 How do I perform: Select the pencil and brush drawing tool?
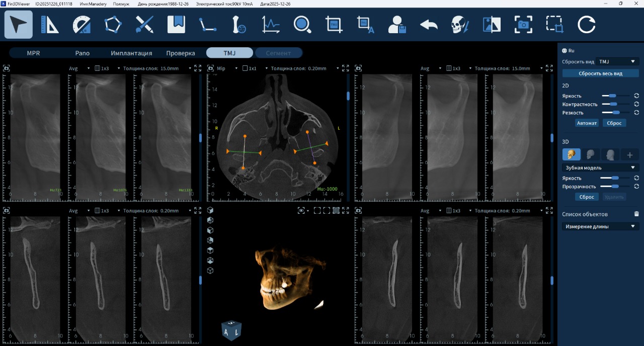pos(144,25)
